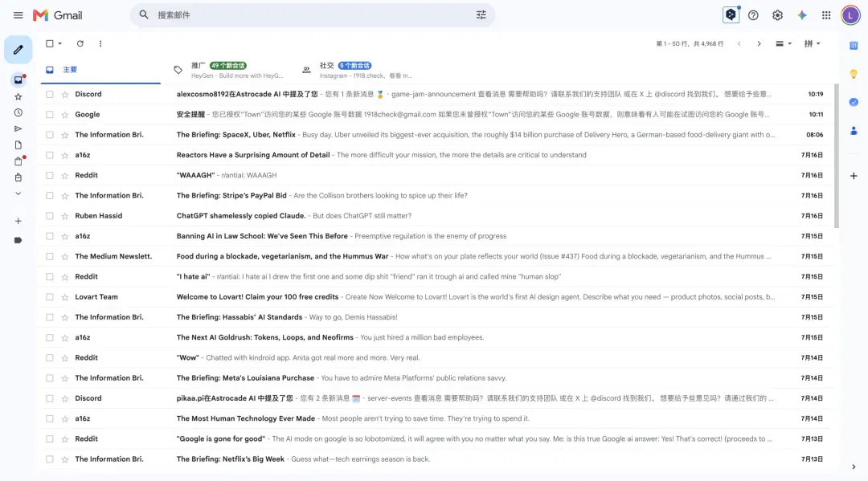Tick the select-all checkbox in toolbar
Image resolution: width=868 pixels, height=481 pixels.
coord(50,43)
